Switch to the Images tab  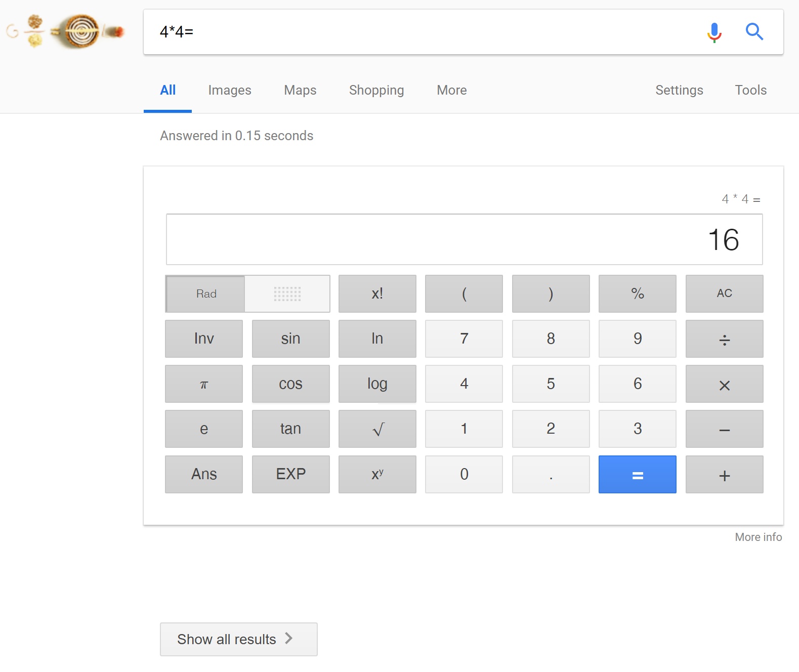230,90
